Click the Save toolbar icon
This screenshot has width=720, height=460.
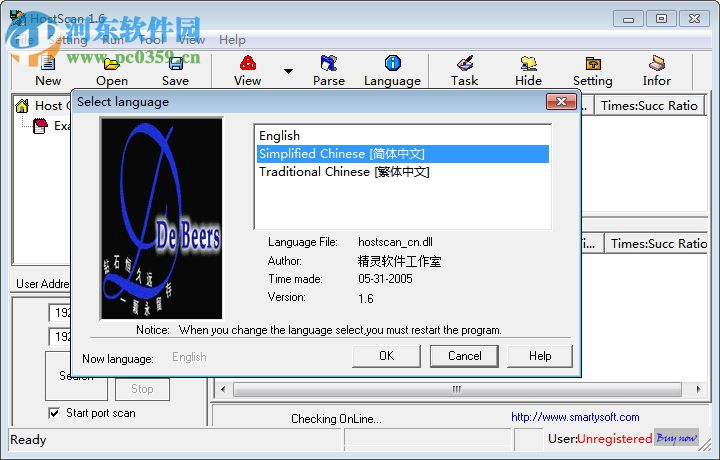tap(175, 71)
